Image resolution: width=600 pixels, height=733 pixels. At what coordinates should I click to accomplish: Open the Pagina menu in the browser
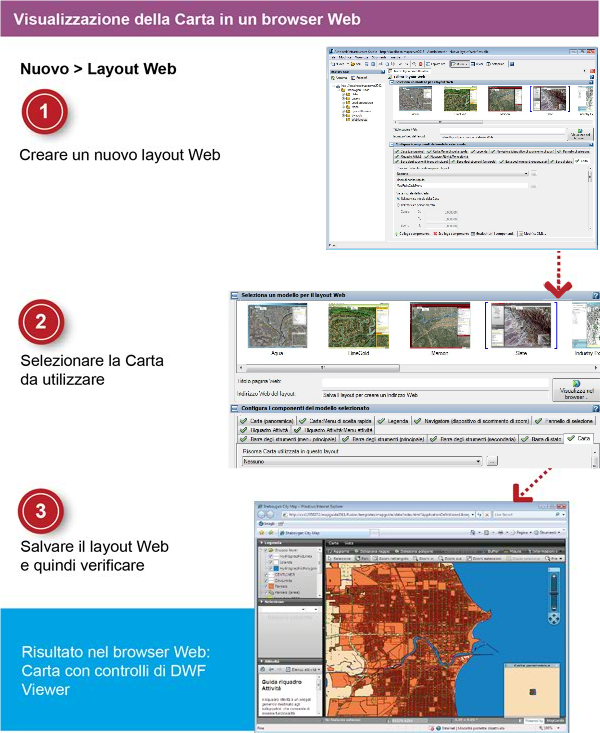coord(519,532)
